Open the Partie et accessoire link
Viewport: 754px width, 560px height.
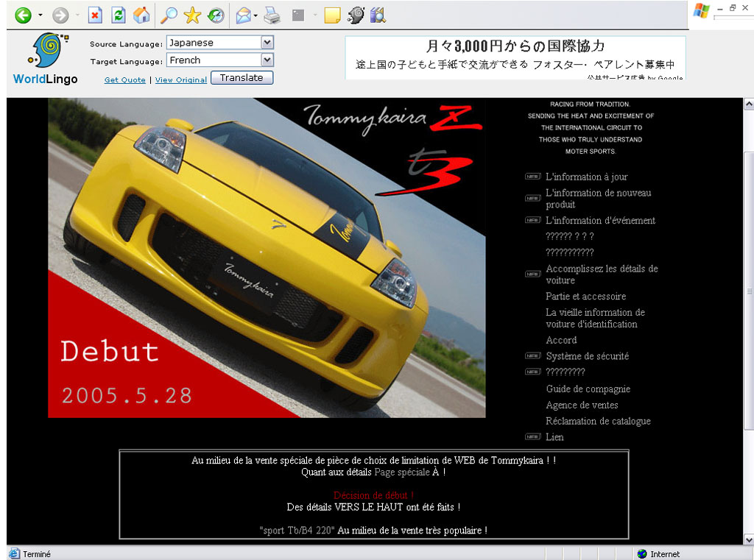[585, 297]
